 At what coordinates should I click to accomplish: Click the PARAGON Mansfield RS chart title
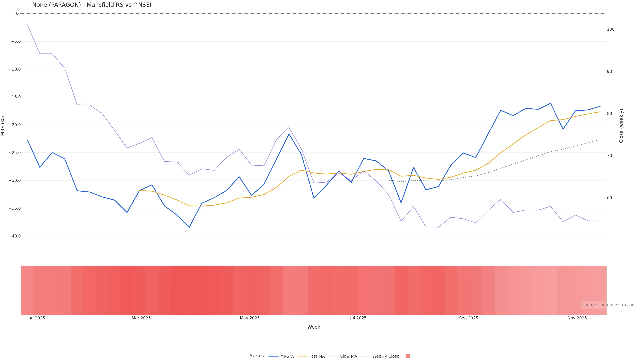point(92,5)
